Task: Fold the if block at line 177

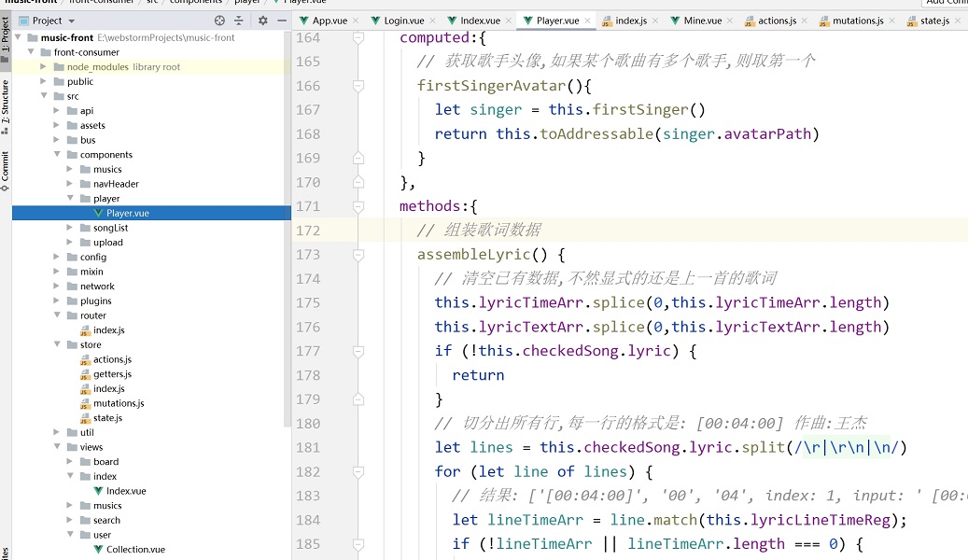Action: (x=358, y=351)
